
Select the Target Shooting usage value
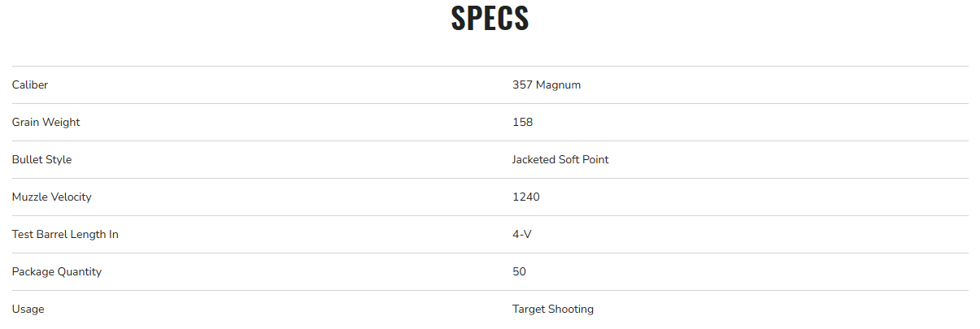coord(553,309)
